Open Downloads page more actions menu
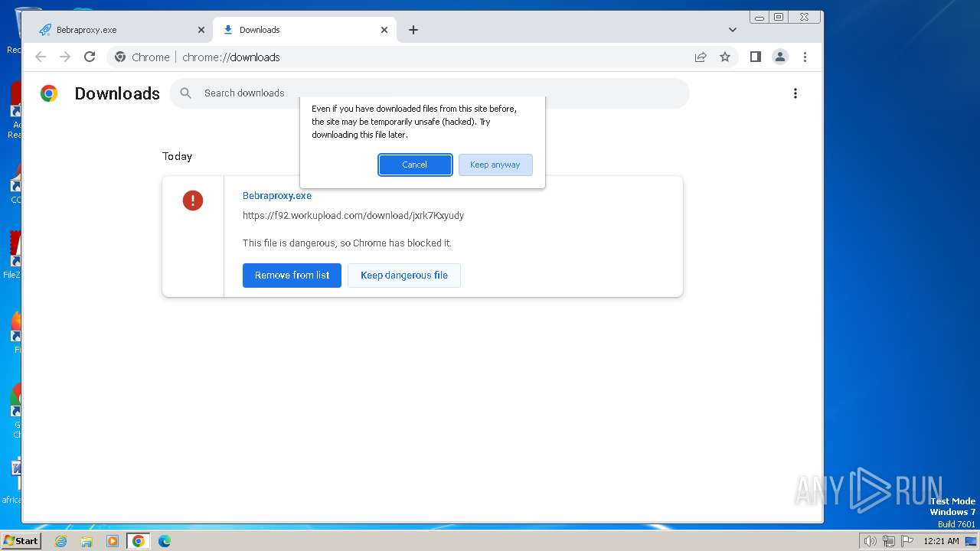The height and width of the screenshot is (551, 980). click(795, 93)
